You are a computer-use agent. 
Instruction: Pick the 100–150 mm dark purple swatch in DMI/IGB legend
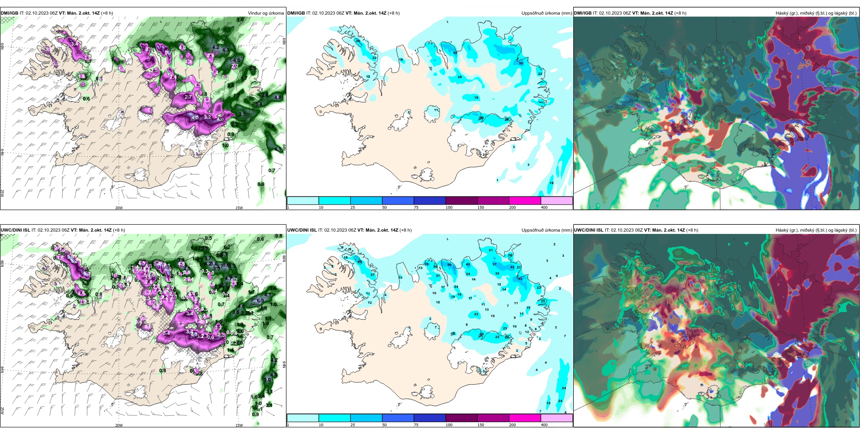(x=461, y=201)
